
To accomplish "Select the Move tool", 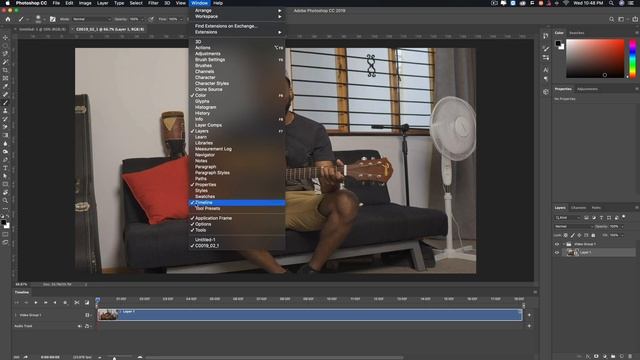I will (x=5, y=38).
